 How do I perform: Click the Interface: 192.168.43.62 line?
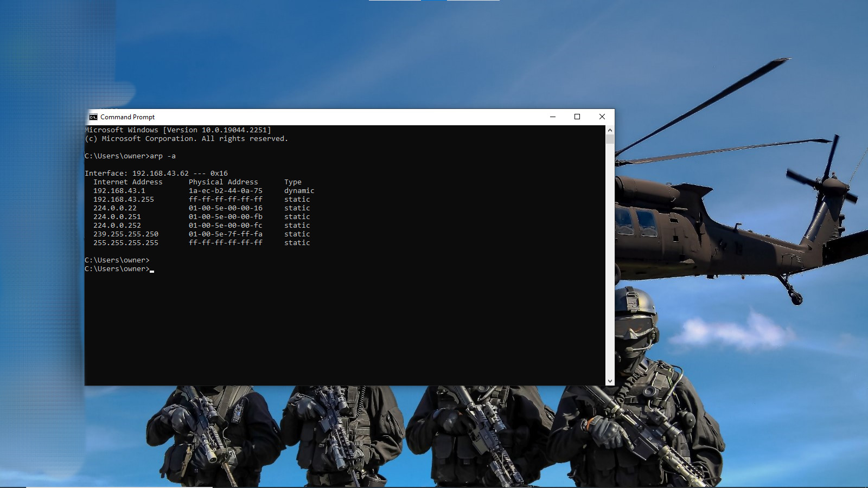coord(156,173)
